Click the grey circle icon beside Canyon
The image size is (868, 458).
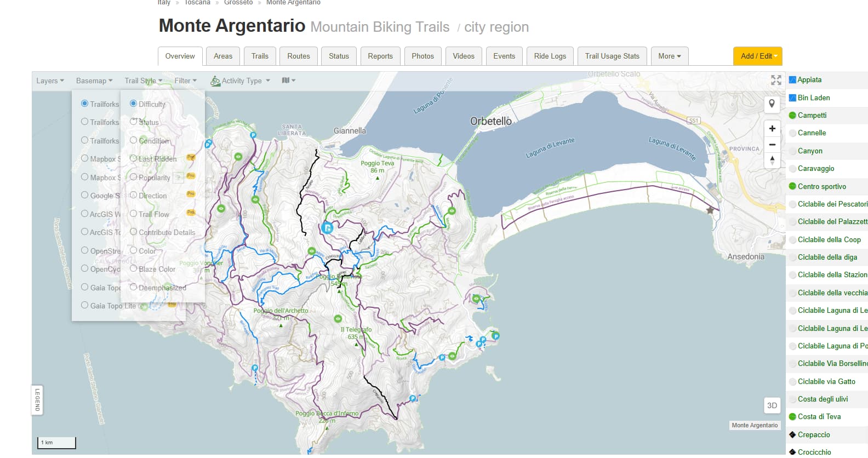click(x=792, y=151)
